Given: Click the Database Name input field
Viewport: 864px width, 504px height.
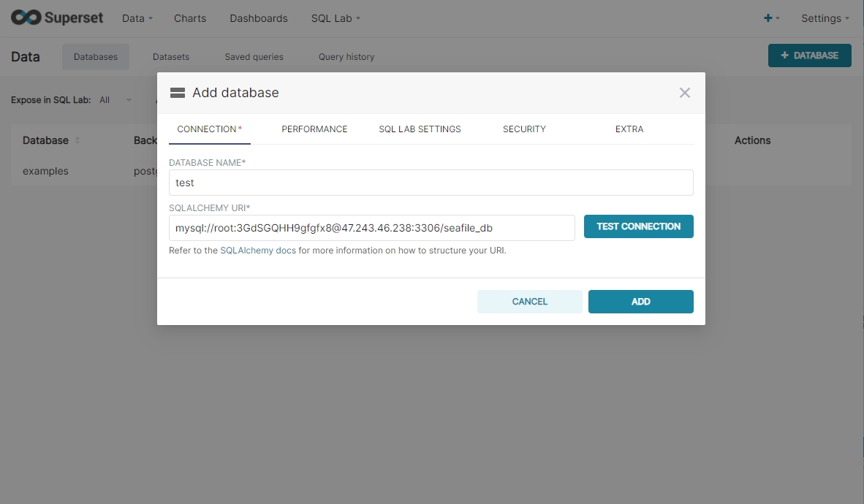Looking at the screenshot, I should pyautogui.click(x=431, y=183).
